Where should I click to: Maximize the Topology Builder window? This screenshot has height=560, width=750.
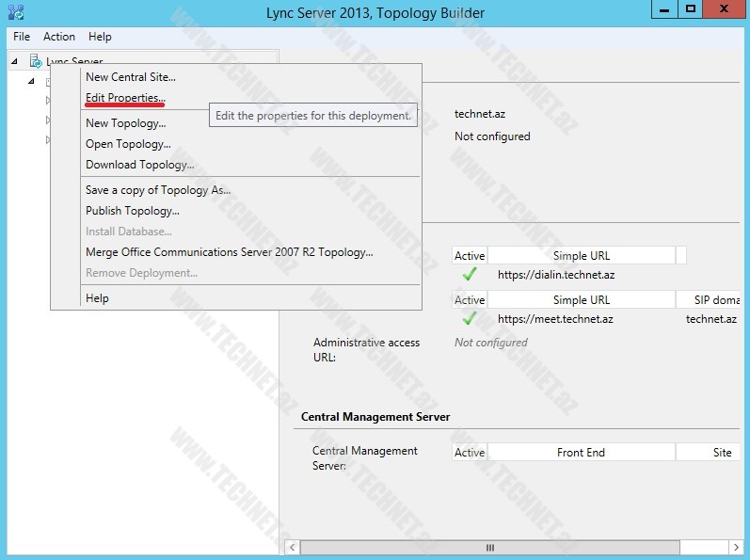coord(691,9)
